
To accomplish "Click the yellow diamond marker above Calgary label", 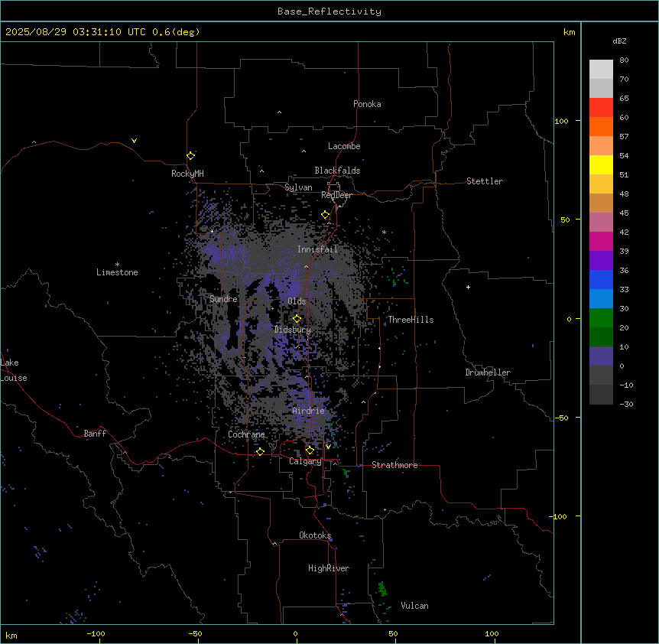I will tap(310, 450).
